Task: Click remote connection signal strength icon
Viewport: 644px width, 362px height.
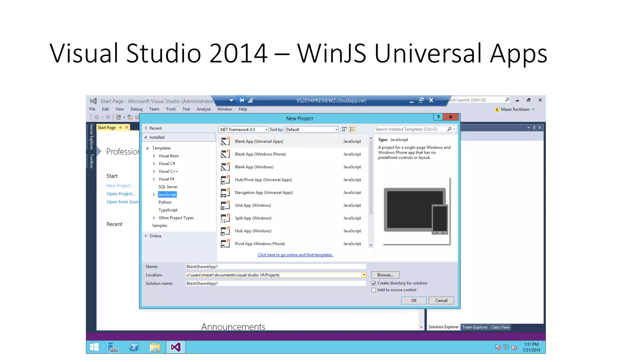Action: (250, 100)
